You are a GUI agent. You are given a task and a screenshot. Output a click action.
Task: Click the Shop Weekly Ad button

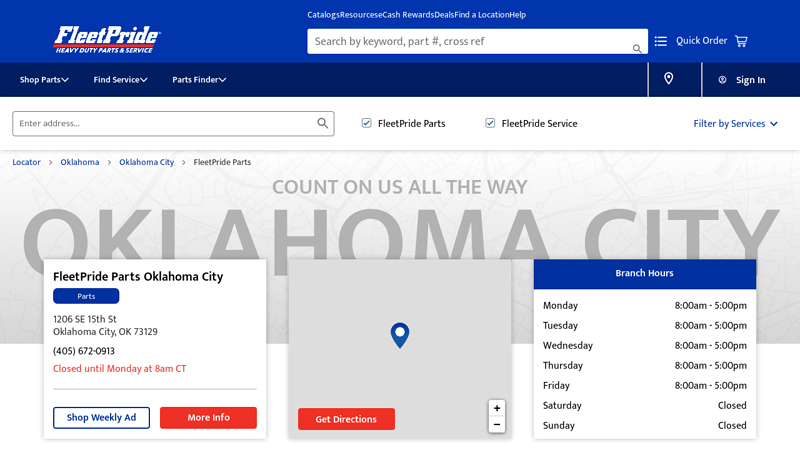pos(101,418)
